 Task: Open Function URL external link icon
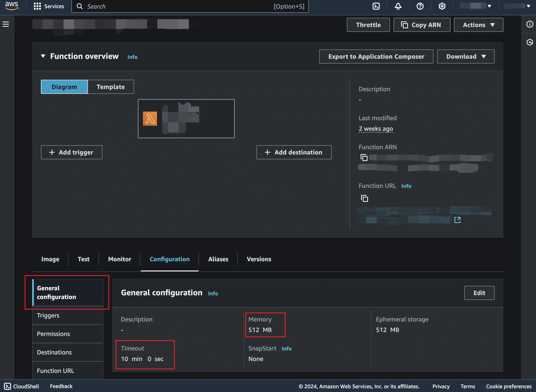pos(457,220)
